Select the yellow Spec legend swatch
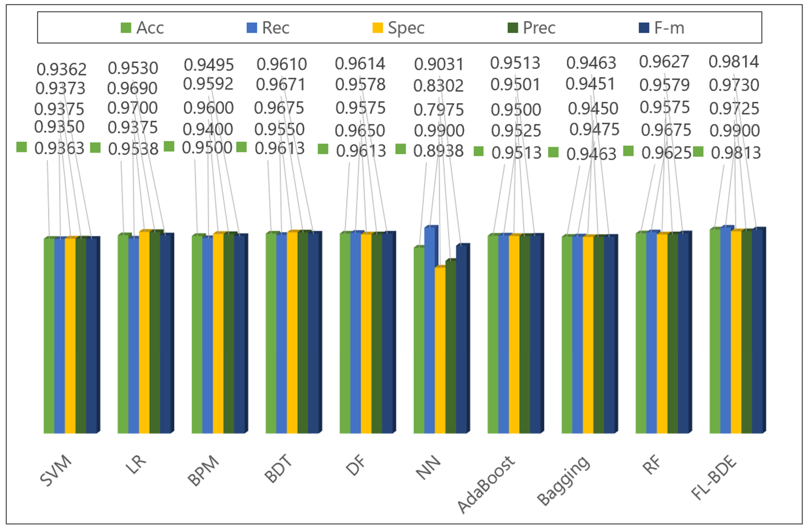 [x=377, y=28]
